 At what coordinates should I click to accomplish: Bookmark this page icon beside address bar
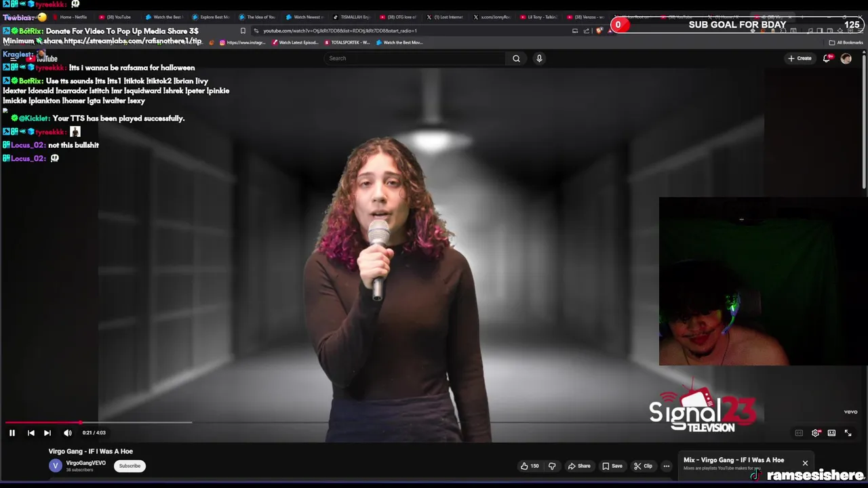(243, 30)
